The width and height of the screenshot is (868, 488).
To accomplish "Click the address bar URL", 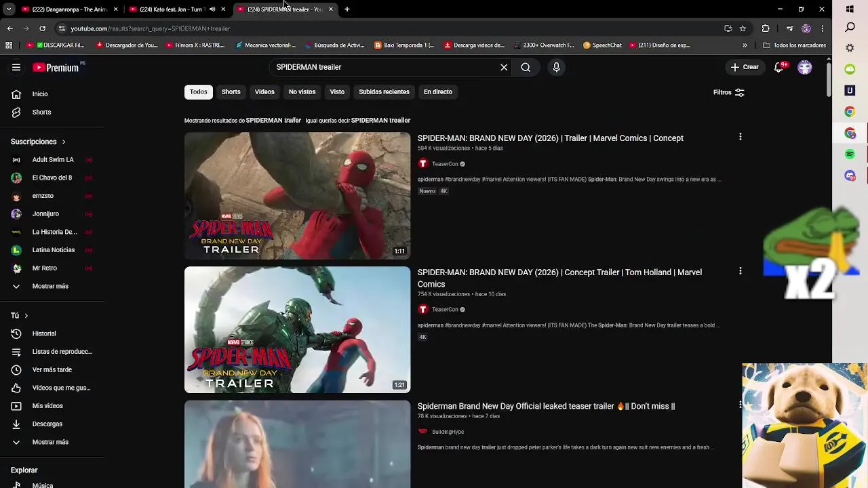I will [151, 28].
